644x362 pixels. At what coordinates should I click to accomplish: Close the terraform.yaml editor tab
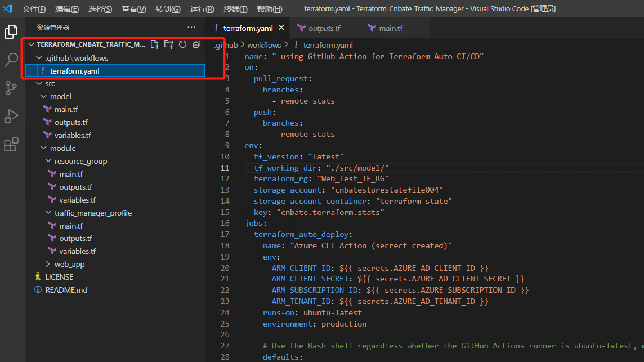281,28
